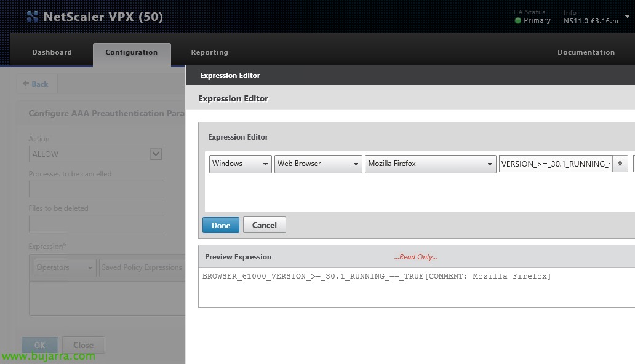Click the plus icon beside the VERSION field
The image size is (635, 364).
pyautogui.click(x=620, y=164)
